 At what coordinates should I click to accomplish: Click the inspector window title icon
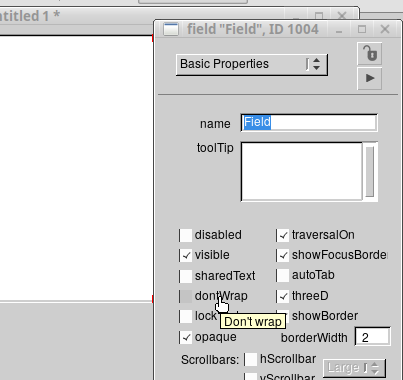point(171,29)
